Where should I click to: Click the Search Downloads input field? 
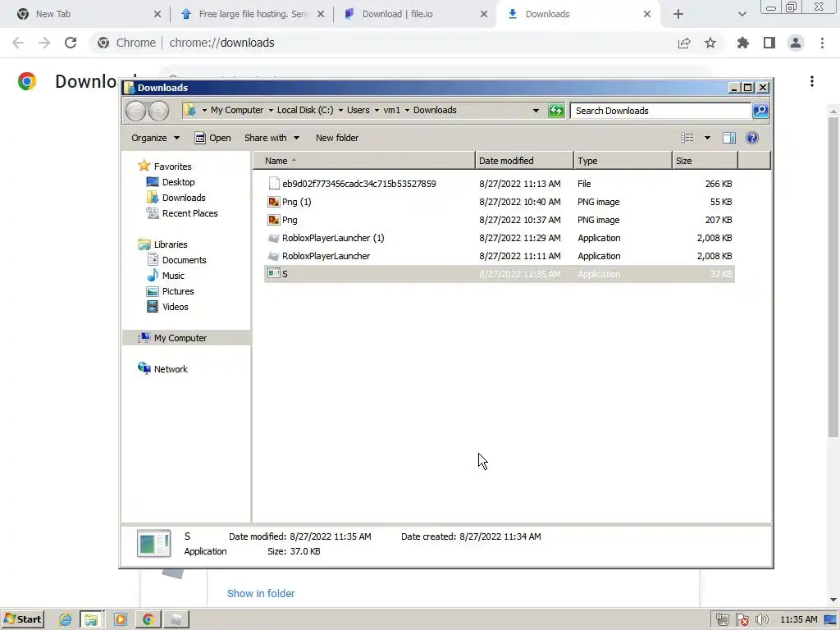[660, 111]
